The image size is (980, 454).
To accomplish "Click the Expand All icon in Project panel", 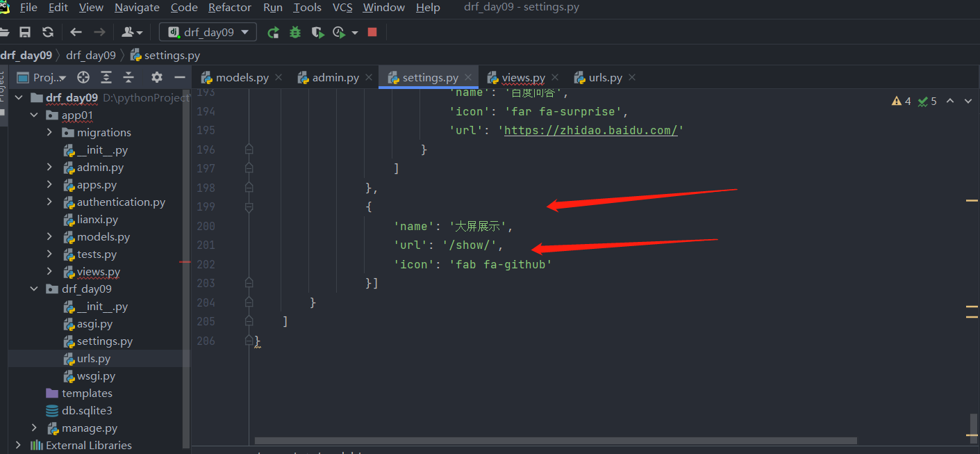I will pos(106,77).
